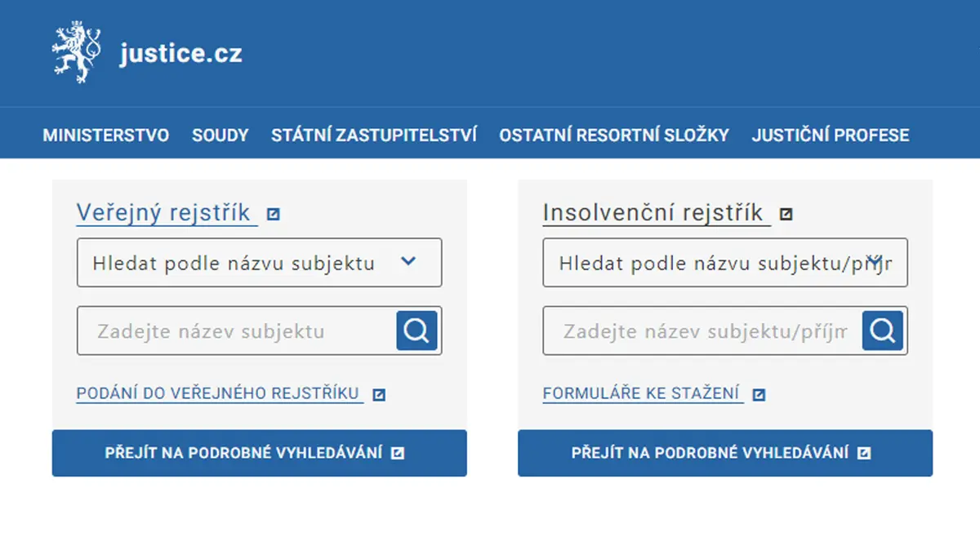
Task: Focus the Zadejte název subjektu input field
Action: (x=237, y=331)
